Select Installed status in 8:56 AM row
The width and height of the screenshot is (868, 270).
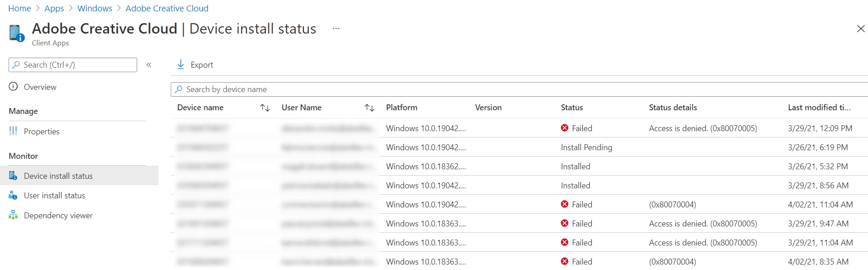pyautogui.click(x=575, y=186)
